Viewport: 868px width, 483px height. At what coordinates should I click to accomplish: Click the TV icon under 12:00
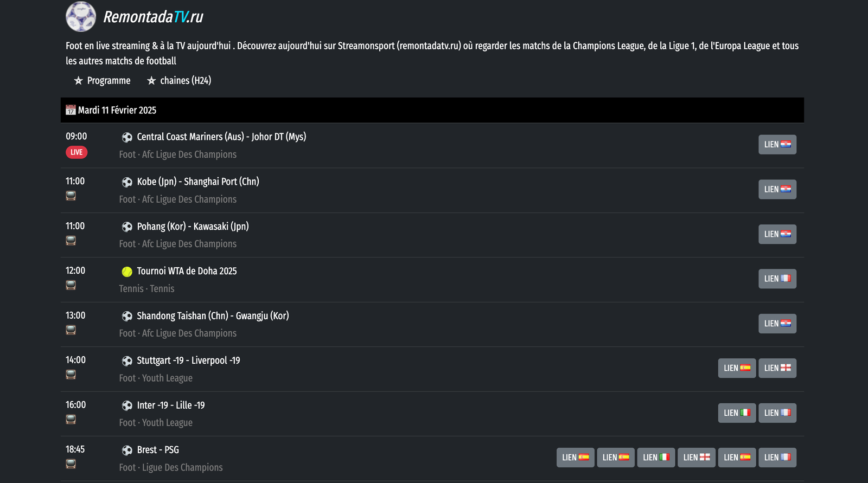point(71,285)
